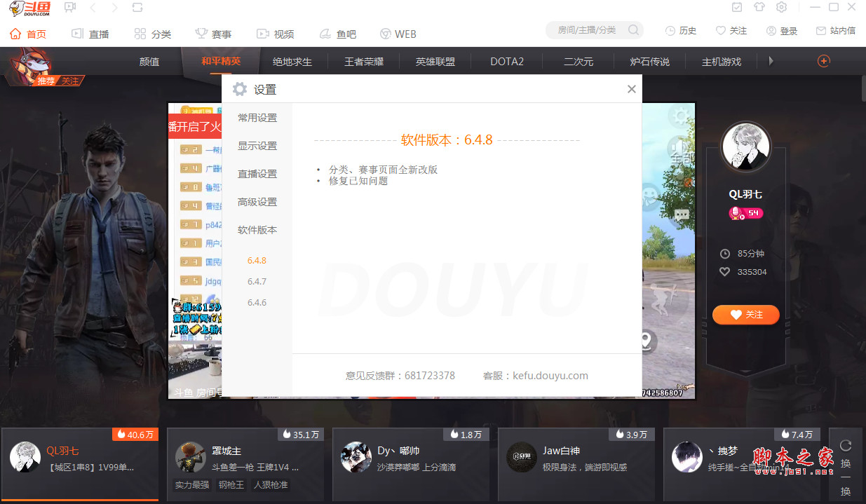Select 绝地求生 category

coord(292,62)
